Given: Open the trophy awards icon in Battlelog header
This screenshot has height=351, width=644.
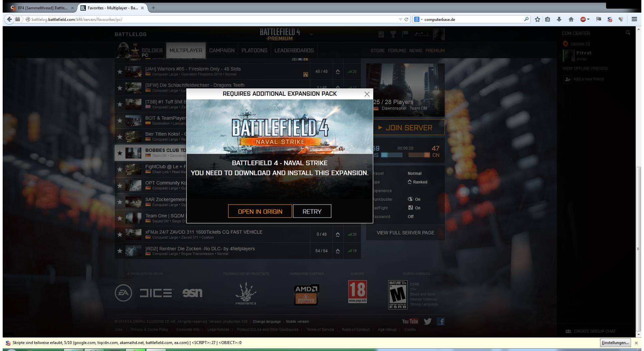Looking at the screenshot, I should pos(393,34).
